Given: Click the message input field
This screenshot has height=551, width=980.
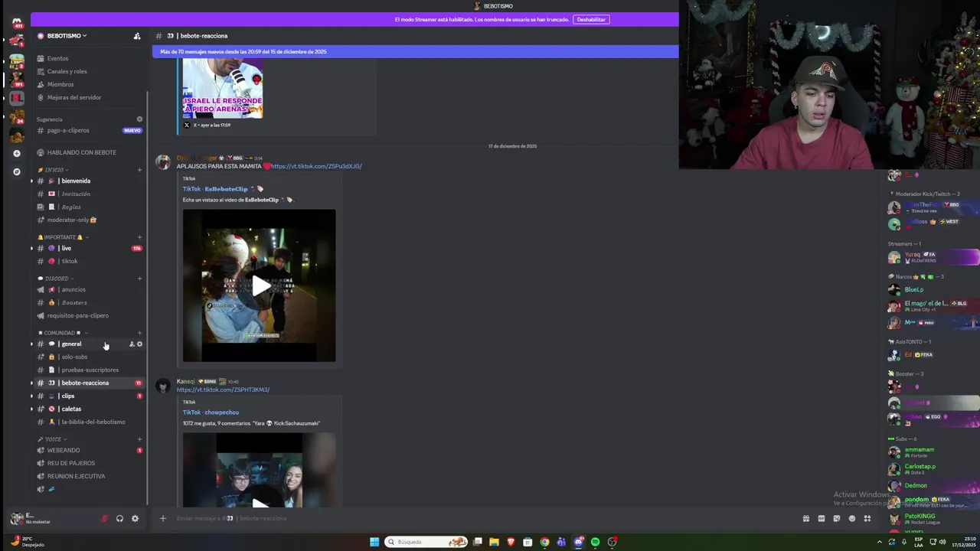Looking at the screenshot, I should click(482, 518).
